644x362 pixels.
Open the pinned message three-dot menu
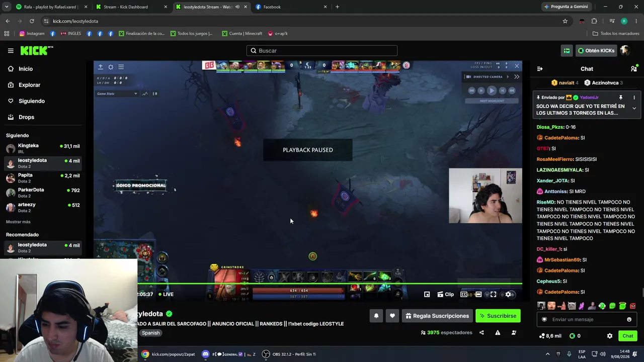[x=634, y=98]
